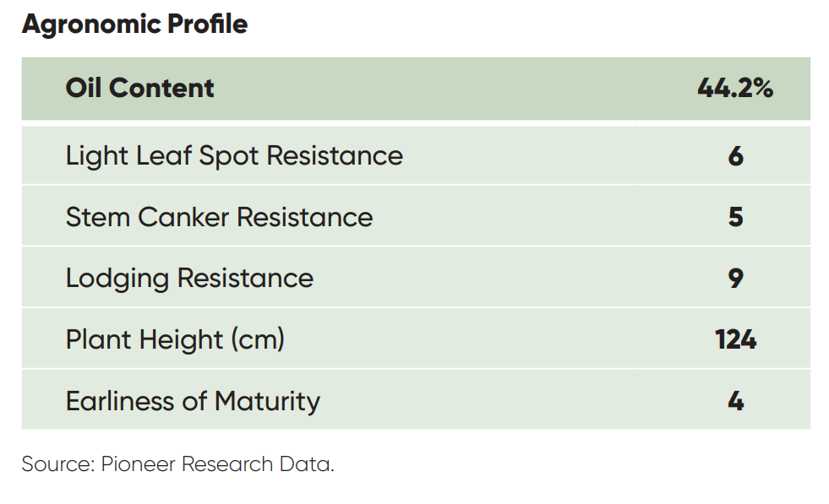The height and width of the screenshot is (504, 829).
Task: Select the plant height value 124
Action: pyautogui.click(x=735, y=339)
